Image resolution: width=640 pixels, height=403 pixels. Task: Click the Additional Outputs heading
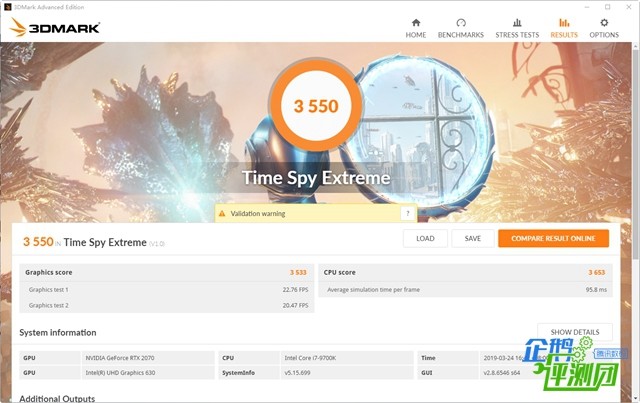point(57,398)
